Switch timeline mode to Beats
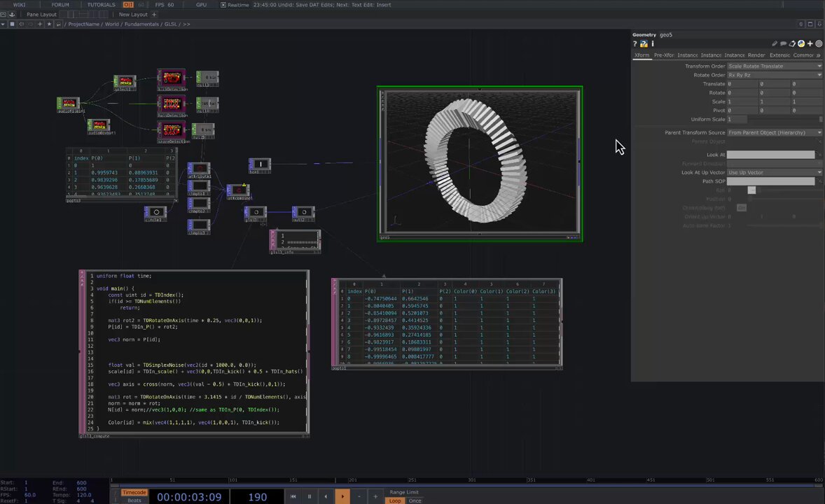The height and width of the screenshot is (504, 825). coord(134,500)
